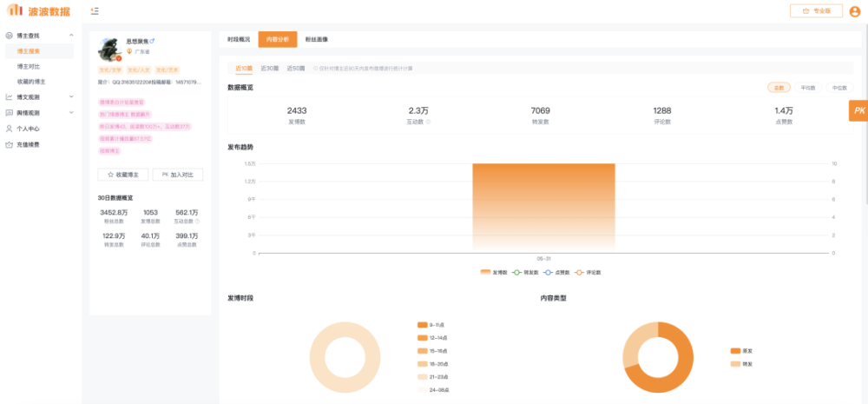This screenshot has height=404, width=868.
Task: Click the 7069 转发数 value
Action: [540, 111]
